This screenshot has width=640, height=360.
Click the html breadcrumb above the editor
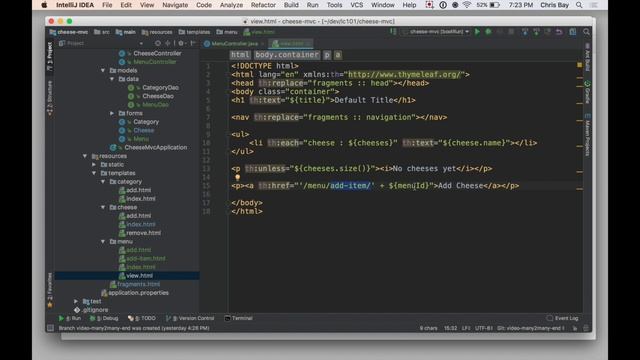pos(240,55)
